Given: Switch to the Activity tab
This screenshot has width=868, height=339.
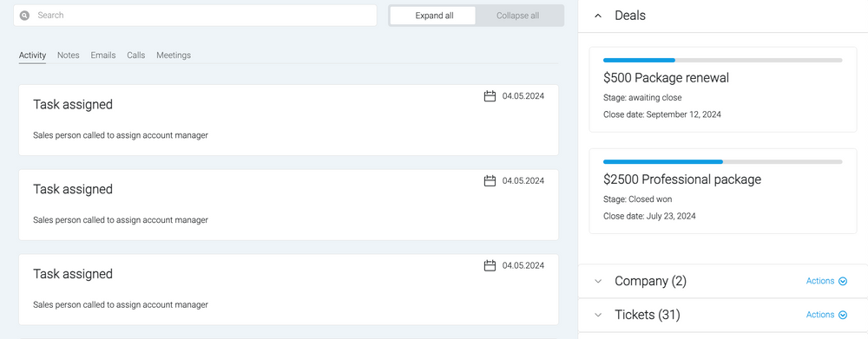Looking at the screenshot, I should tap(32, 55).
